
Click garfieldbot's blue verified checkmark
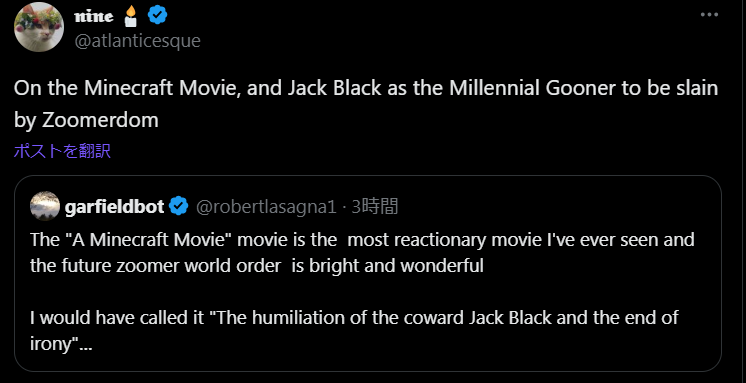coord(179,206)
